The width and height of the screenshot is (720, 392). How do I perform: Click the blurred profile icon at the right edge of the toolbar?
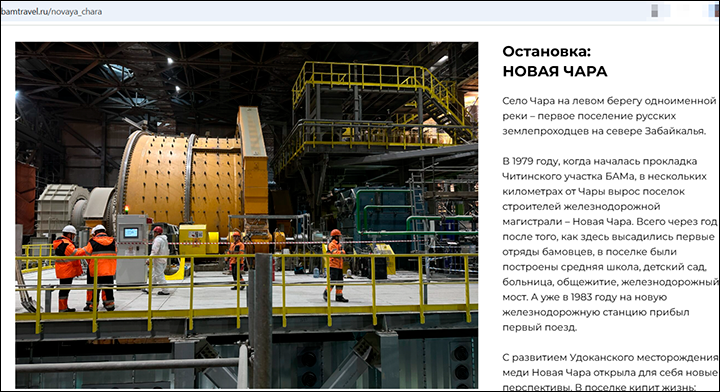click(714, 11)
